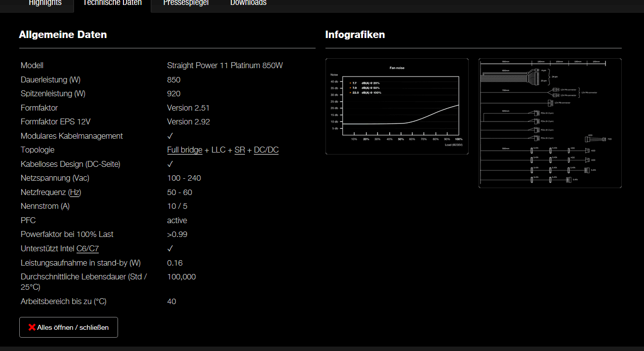Click the Spitzenleistung (W) label
Image resolution: width=644 pixels, height=351 pixels.
[x=53, y=94]
